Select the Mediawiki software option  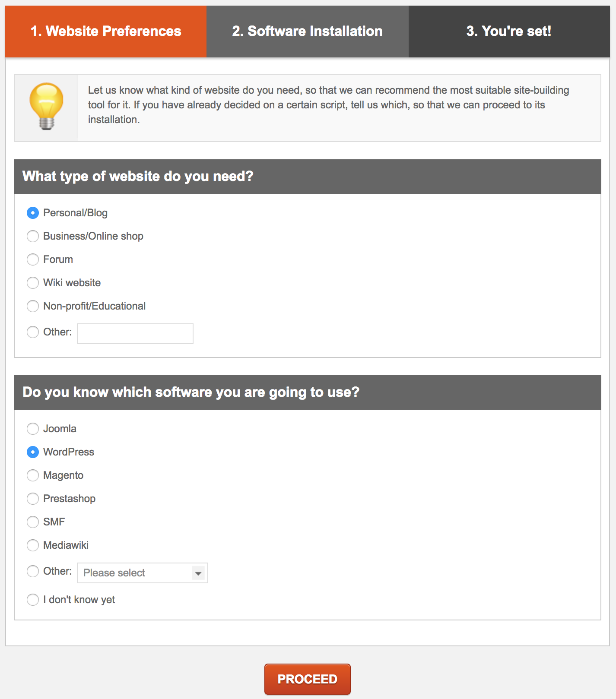tap(33, 545)
